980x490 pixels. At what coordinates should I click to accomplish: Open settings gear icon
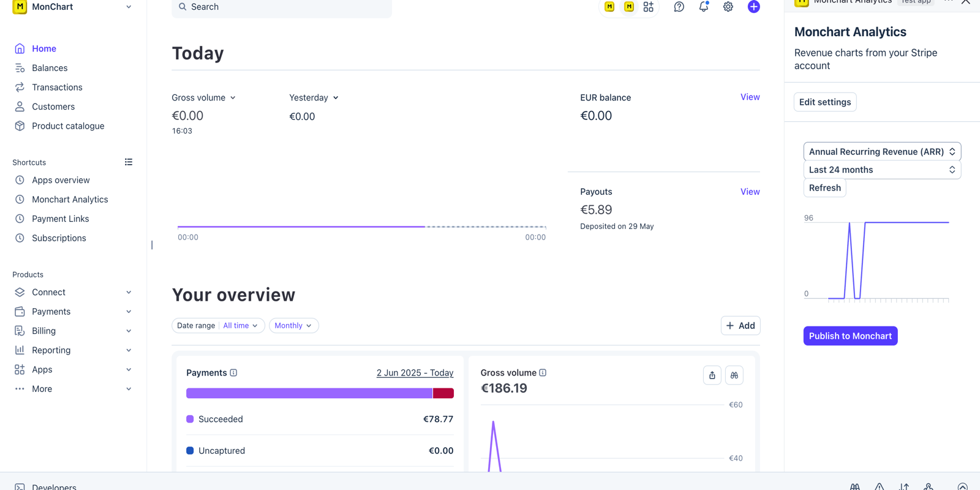(x=728, y=7)
